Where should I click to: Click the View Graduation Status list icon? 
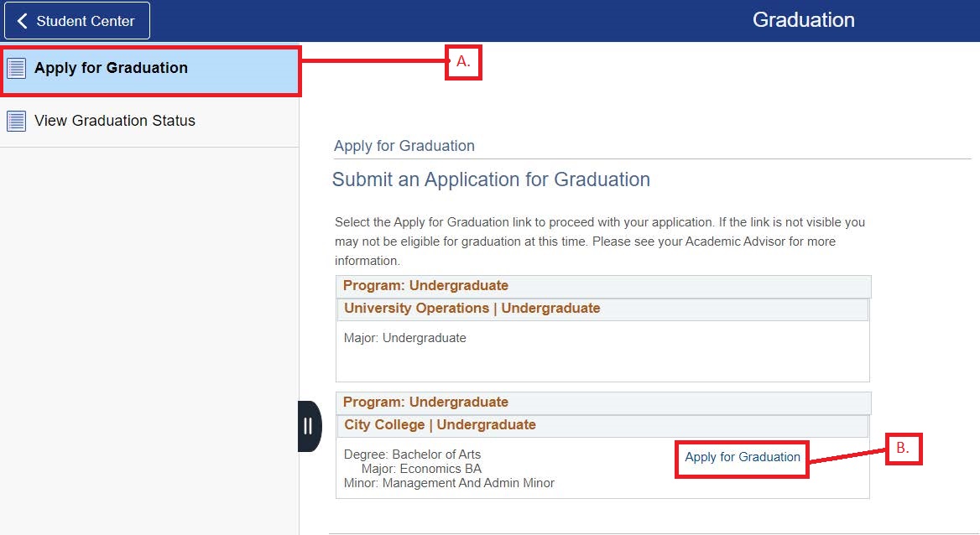[18, 120]
